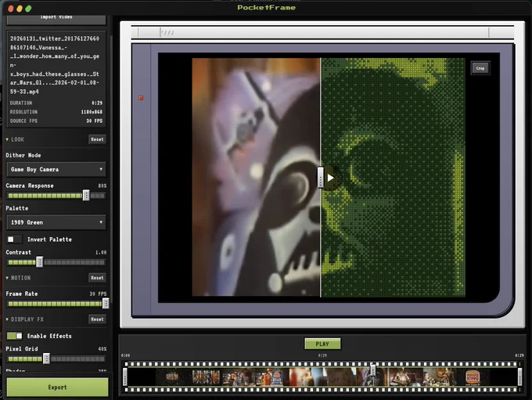The image size is (532, 400).
Task: Click the before/after split divider handle
Action: coord(320,178)
